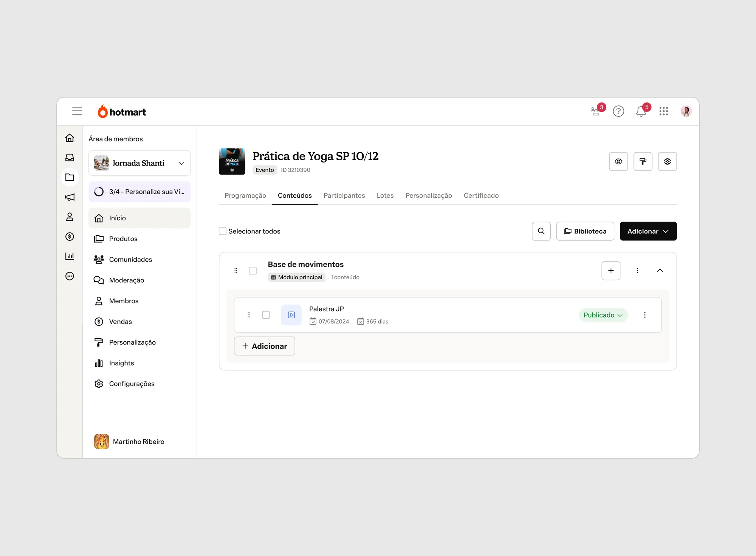Click the megaphone icon in left rail
This screenshot has width=756, height=556.
click(70, 197)
